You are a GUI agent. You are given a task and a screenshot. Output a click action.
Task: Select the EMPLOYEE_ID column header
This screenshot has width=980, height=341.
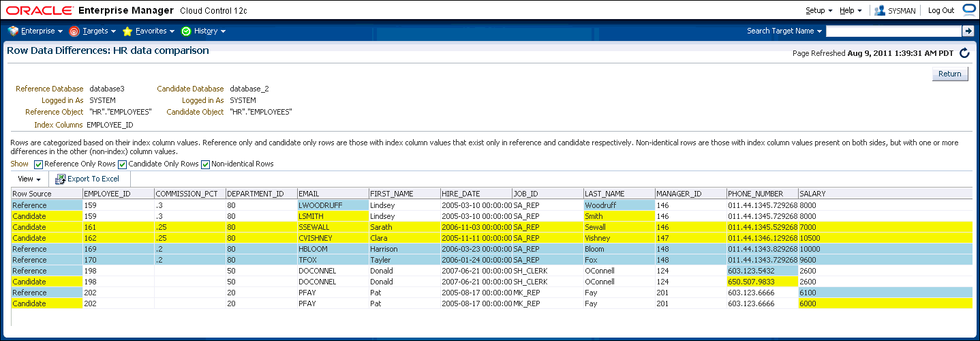pyautogui.click(x=119, y=194)
